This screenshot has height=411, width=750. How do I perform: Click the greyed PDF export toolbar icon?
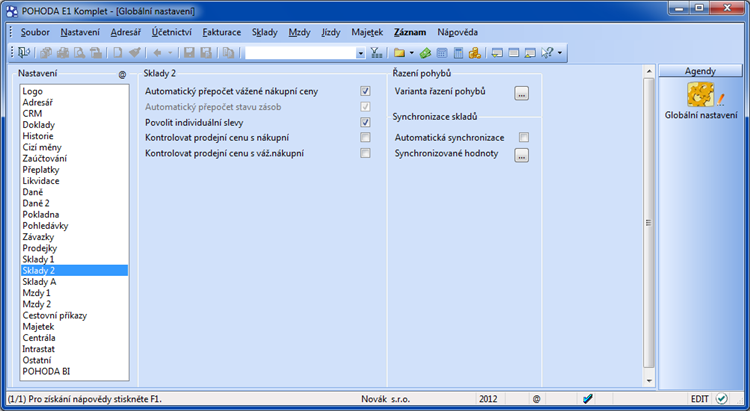(96, 53)
